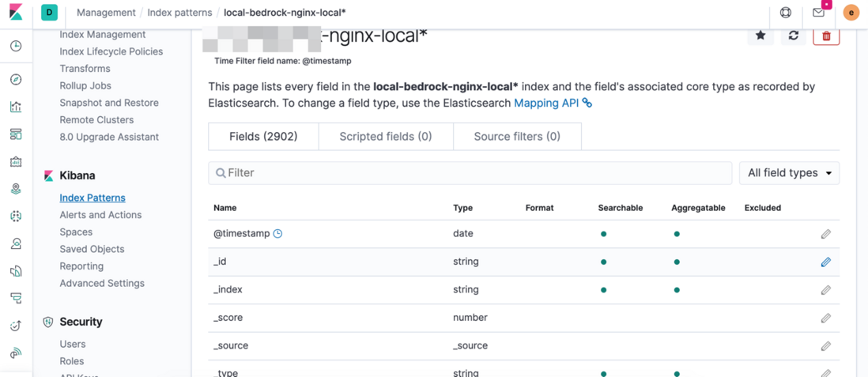Edit the @timestamp field pencil icon
Viewport: 868px width, 377px height.
point(826,234)
